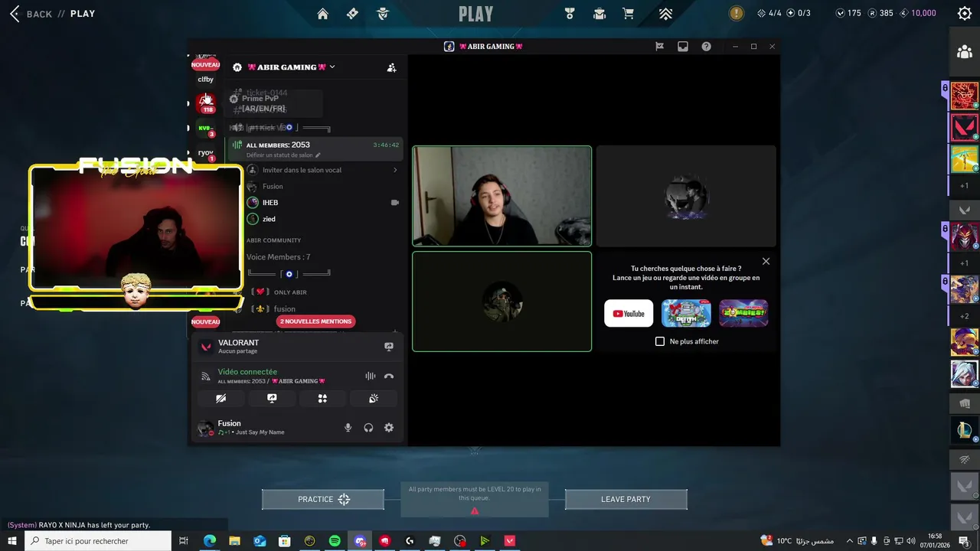Open server icon with 118 notifications
Viewport: 980px width, 551px height.
point(206,103)
